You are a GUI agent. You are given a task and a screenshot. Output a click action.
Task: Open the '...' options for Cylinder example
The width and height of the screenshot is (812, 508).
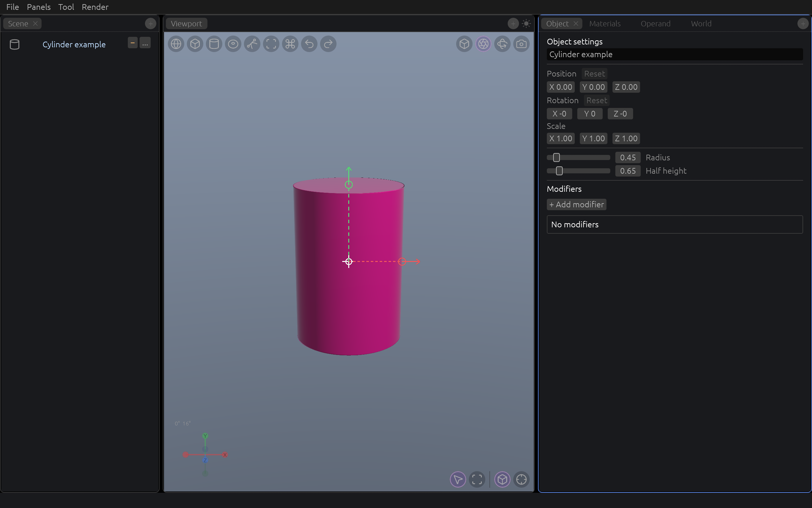tap(145, 43)
